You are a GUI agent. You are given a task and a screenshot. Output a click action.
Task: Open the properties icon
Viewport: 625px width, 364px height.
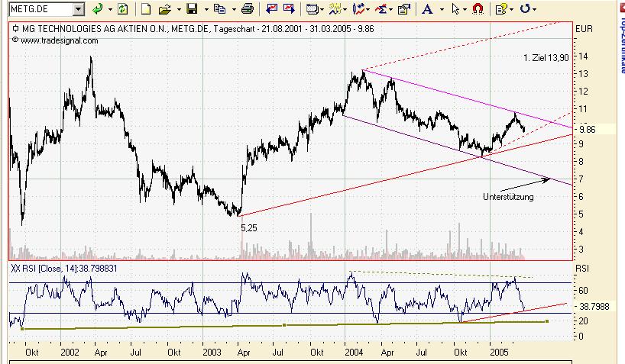tap(403, 8)
